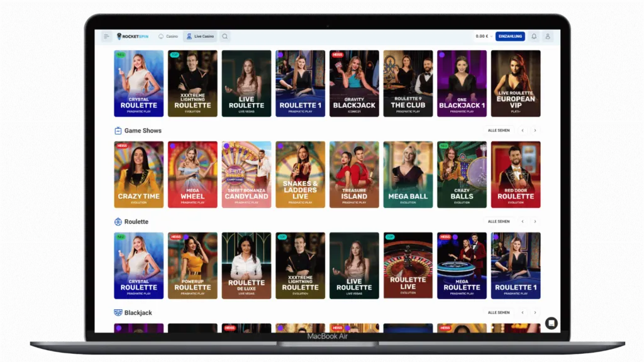Expand the 0.00 € balance dropdown
Screen dimensions: 644x362
click(484, 36)
